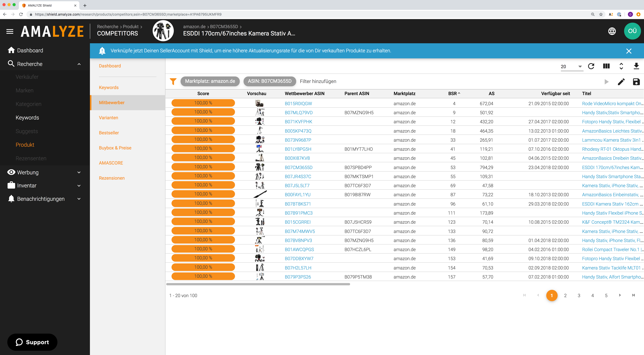Click the 100,00 % score bar for B079P3PS26
Screen dimensions: 644x355
click(x=203, y=276)
